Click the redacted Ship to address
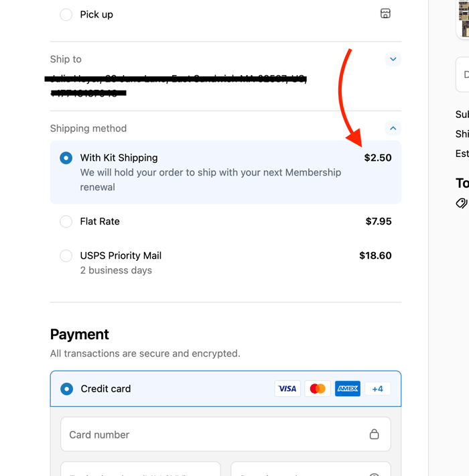 174,85
